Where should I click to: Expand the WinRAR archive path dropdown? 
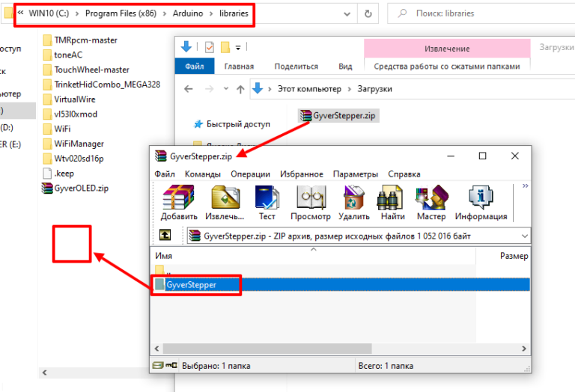[x=523, y=236]
